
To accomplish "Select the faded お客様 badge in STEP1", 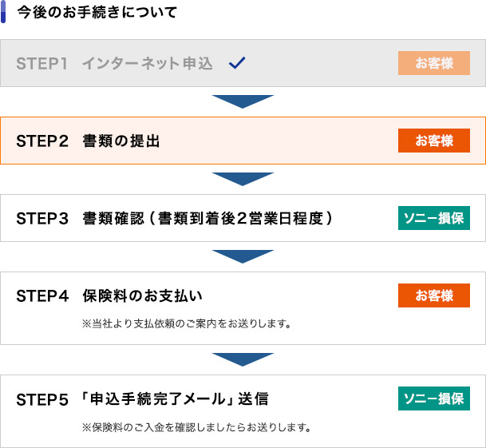I will click(434, 63).
